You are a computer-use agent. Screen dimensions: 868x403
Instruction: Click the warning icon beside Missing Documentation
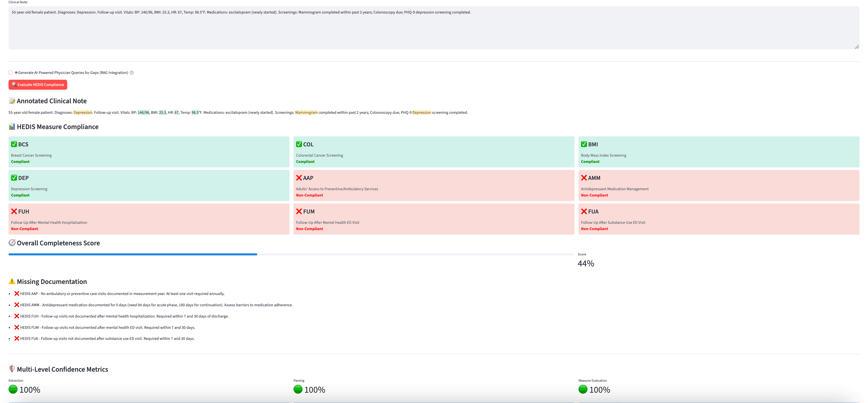pos(13,281)
